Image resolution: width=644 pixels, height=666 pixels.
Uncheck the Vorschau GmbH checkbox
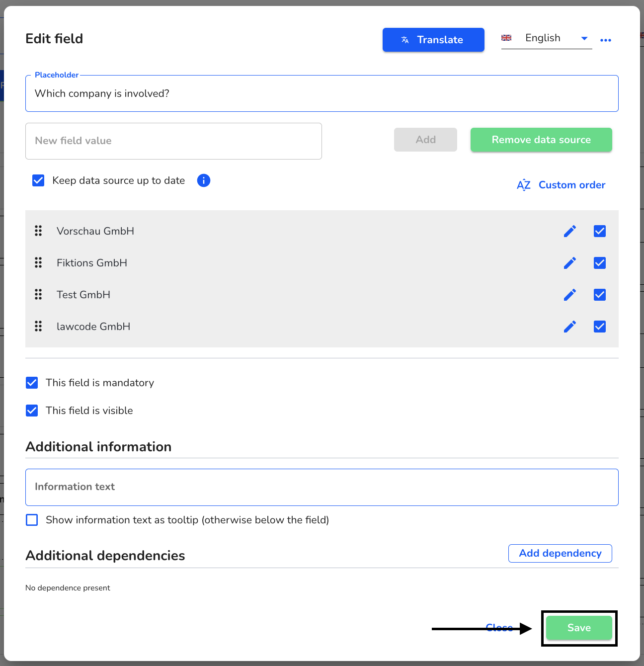[x=600, y=231]
